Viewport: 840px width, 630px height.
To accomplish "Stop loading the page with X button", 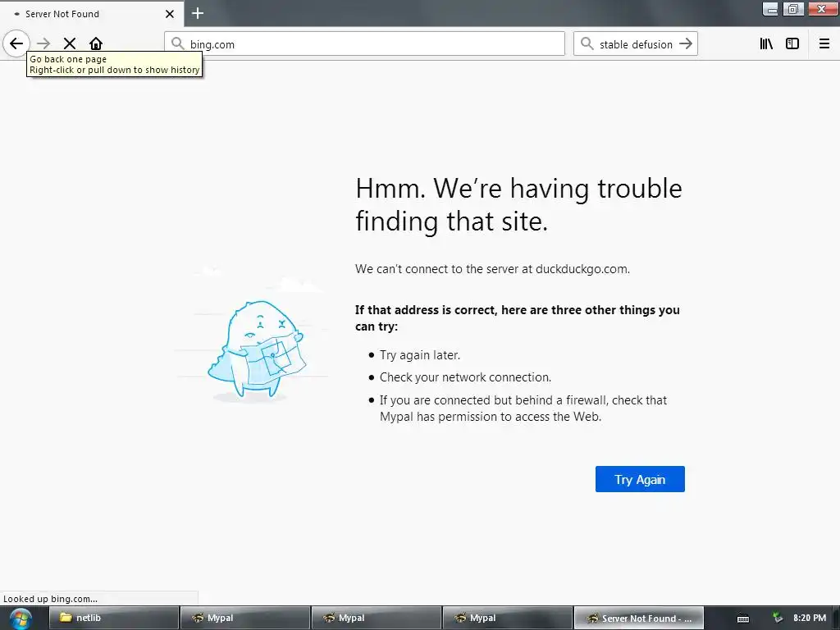I will pos(70,43).
